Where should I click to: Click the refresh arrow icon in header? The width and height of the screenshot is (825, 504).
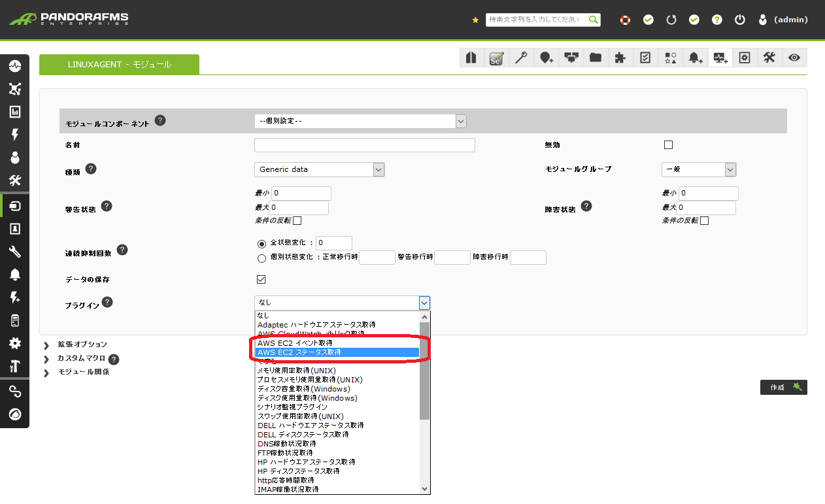[671, 20]
